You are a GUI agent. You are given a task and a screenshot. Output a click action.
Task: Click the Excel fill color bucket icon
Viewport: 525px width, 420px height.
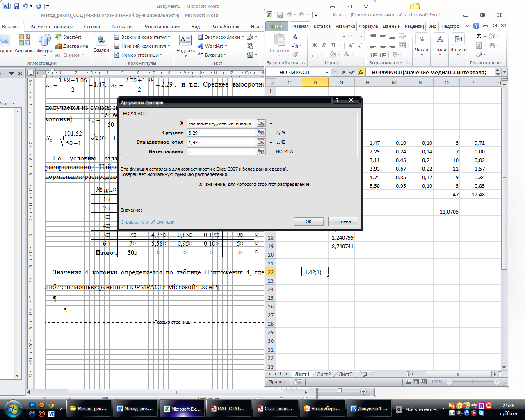[x=333, y=54]
